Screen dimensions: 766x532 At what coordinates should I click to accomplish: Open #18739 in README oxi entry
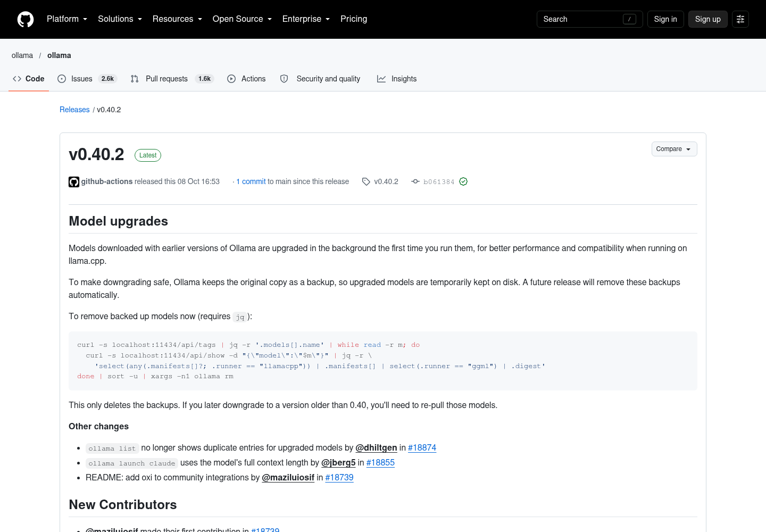coord(339,478)
